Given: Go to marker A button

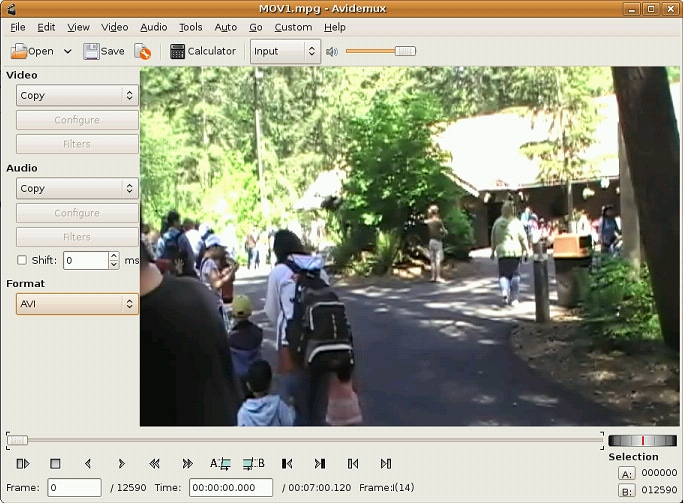Looking at the screenshot, I should point(627,474).
